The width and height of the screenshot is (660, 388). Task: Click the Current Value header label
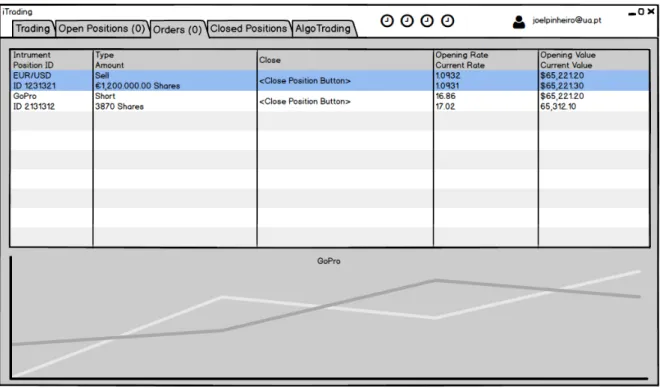click(566, 65)
